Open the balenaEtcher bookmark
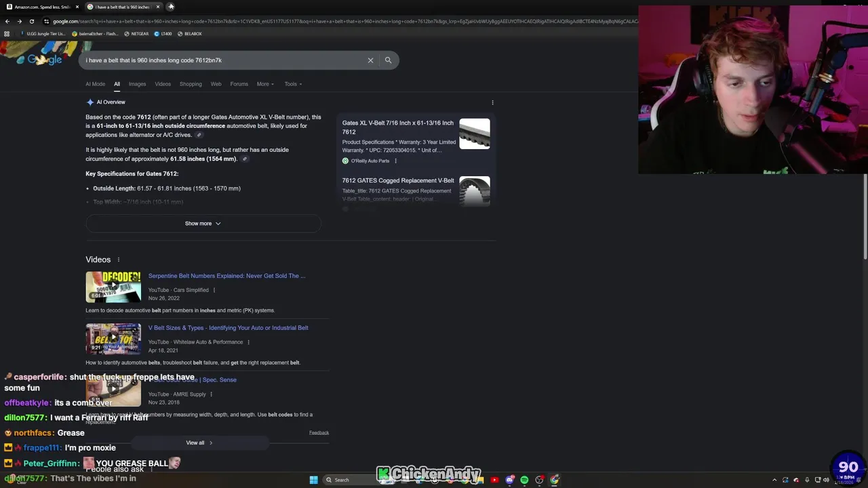 94,33
